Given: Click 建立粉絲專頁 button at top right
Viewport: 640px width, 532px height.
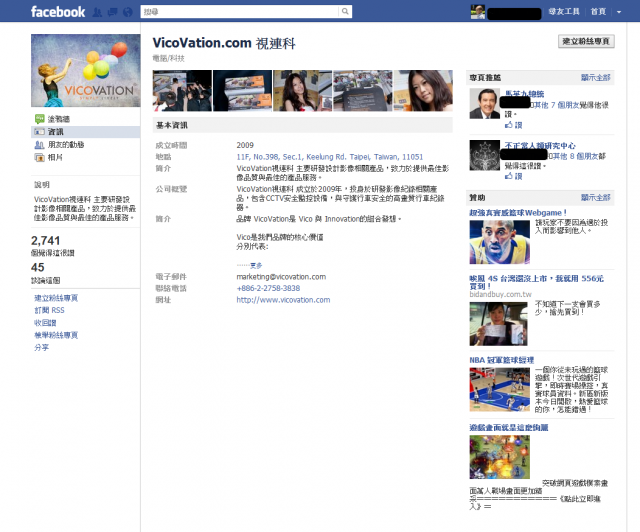Looking at the screenshot, I should point(586,41).
